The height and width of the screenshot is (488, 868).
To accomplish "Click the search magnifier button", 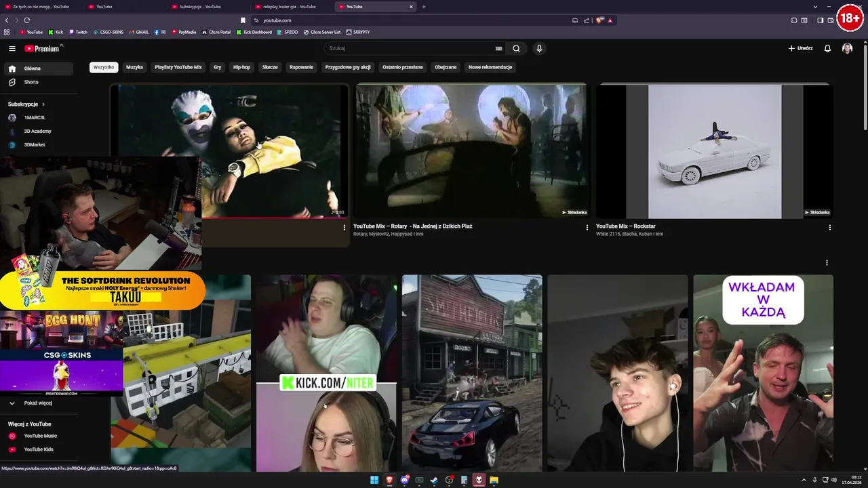I will pos(516,48).
